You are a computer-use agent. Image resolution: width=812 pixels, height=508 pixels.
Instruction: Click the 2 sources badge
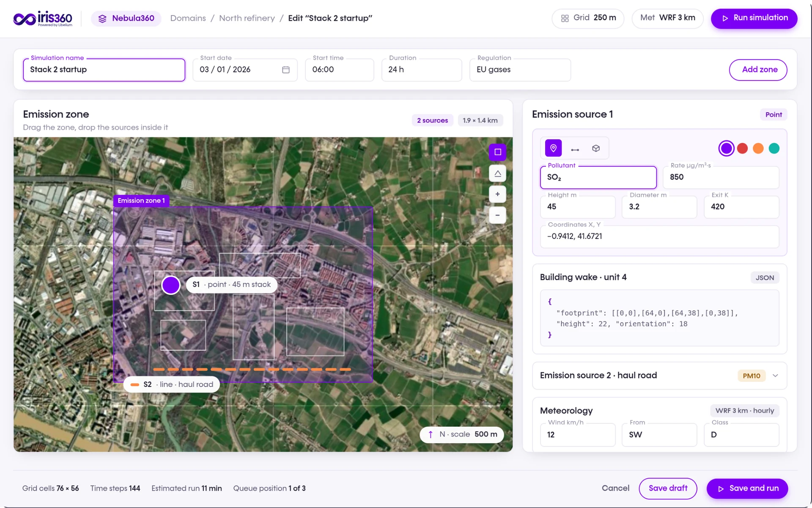(432, 121)
